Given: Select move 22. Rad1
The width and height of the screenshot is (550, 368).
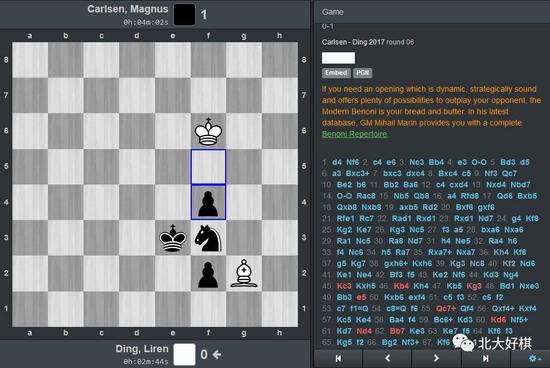Looking at the screenshot, I should click(401, 218).
